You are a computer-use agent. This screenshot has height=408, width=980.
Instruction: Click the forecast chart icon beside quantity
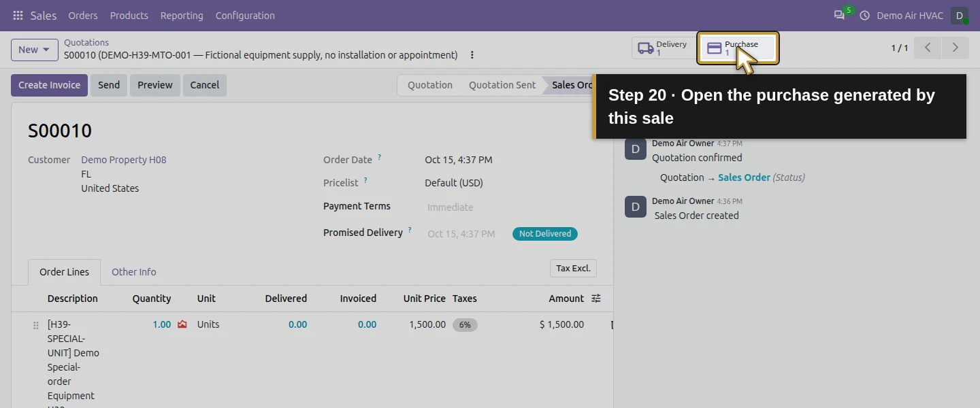[x=182, y=324]
